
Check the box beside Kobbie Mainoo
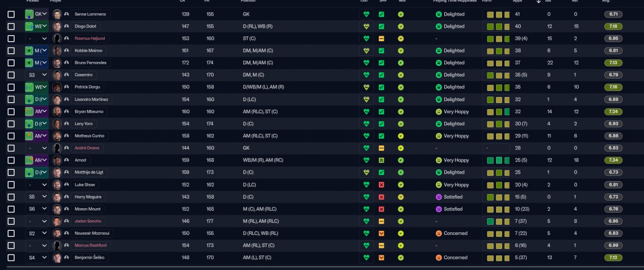(11, 51)
